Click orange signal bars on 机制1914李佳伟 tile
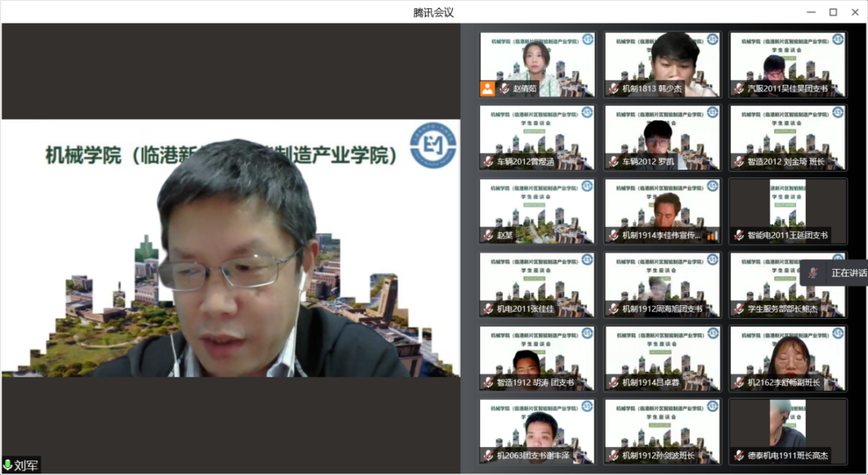Screen dimensions: 868x475 coord(712,236)
